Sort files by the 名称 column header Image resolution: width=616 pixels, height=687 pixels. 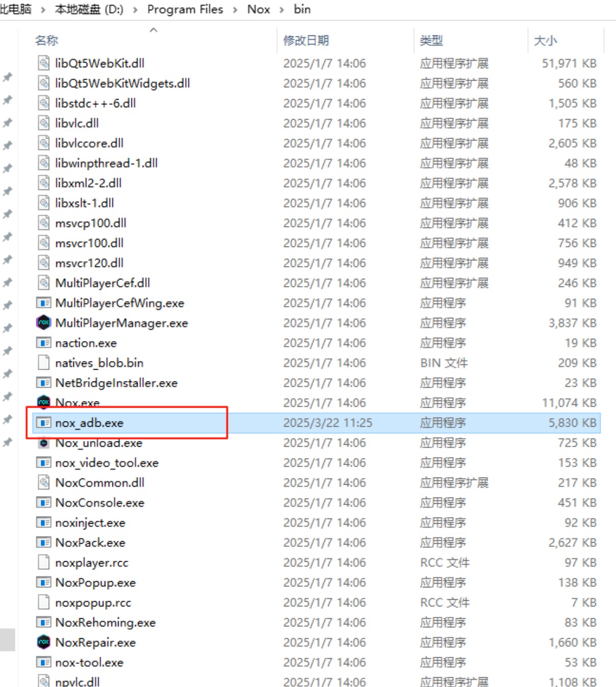coord(47,41)
